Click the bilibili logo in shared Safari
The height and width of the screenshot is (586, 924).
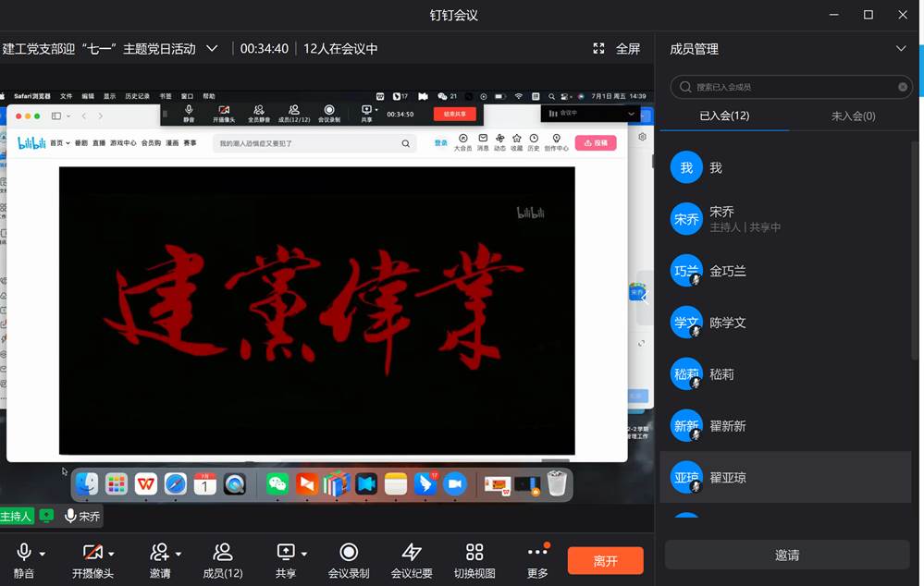click(x=31, y=143)
